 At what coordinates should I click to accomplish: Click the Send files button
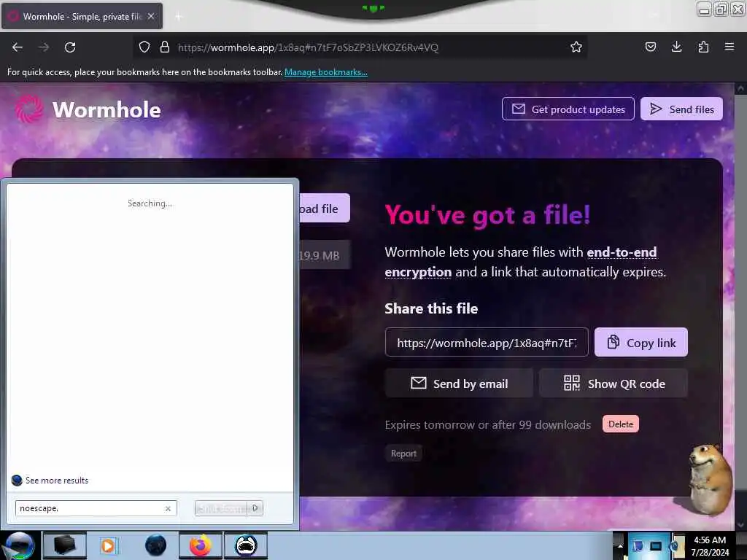pos(681,109)
